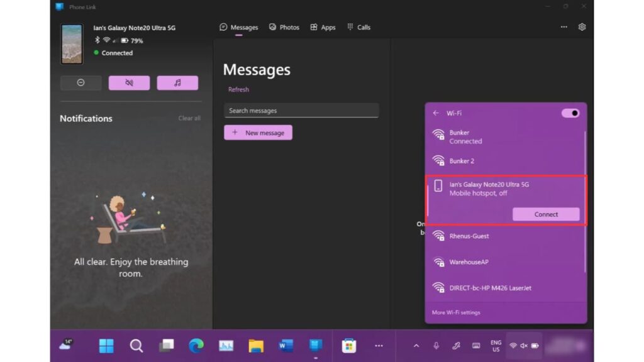Refresh the messages list
Image resolution: width=644 pixels, height=362 pixels.
(x=238, y=89)
